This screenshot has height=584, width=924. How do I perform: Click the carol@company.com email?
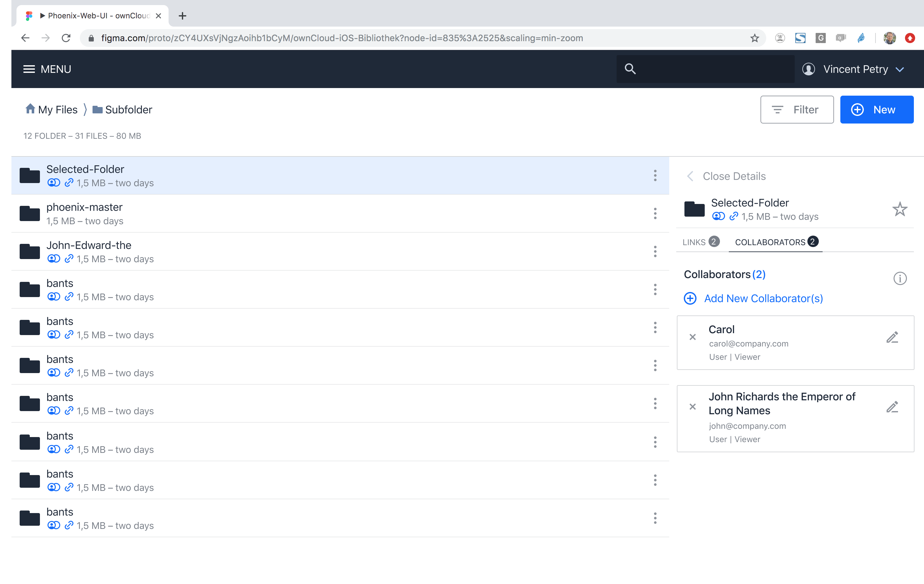[749, 344]
